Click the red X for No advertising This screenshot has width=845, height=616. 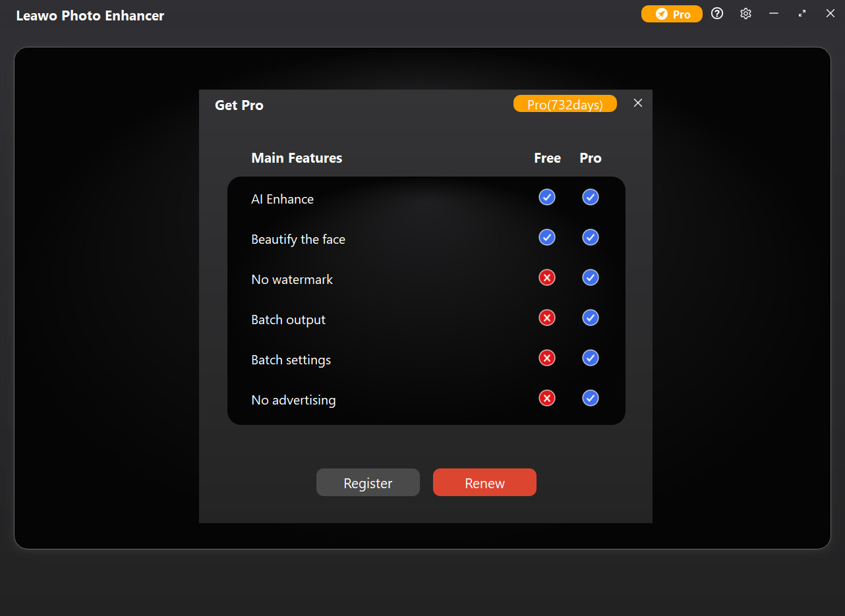pos(547,398)
